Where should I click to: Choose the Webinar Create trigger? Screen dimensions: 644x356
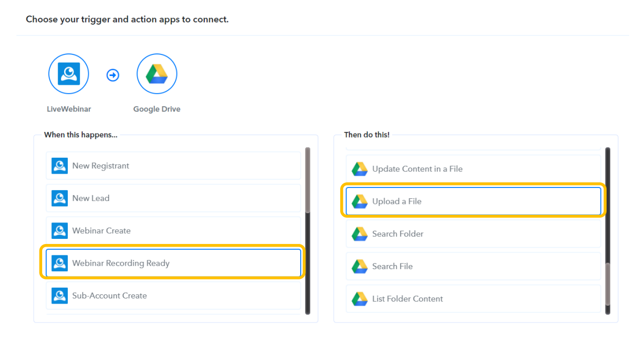[173, 231]
